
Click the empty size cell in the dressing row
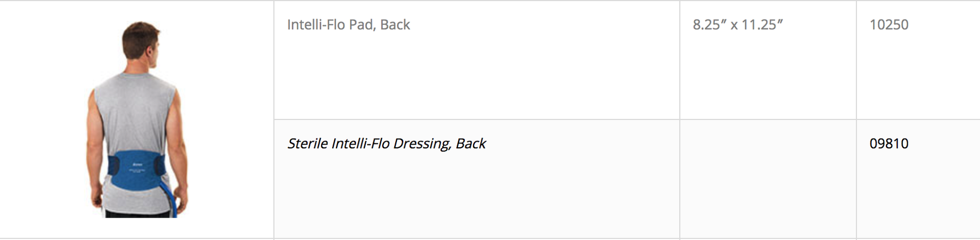(768, 179)
